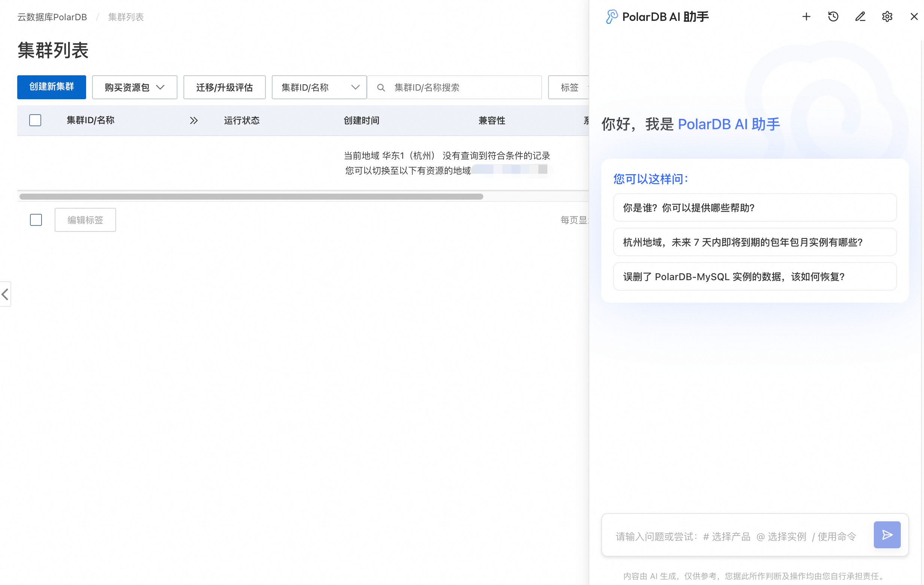Open 集群ID/名称 filter dropdown
This screenshot has height=585, width=924.
tap(319, 87)
